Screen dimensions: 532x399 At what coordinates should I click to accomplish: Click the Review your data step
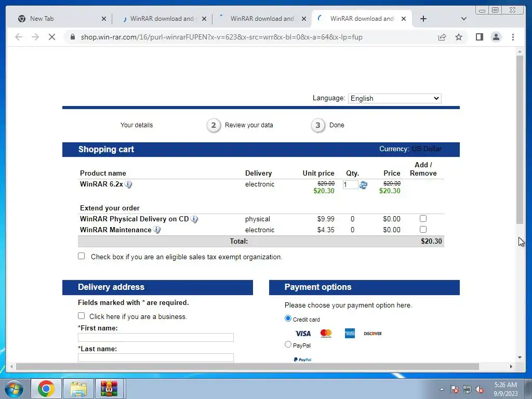[240, 125]
